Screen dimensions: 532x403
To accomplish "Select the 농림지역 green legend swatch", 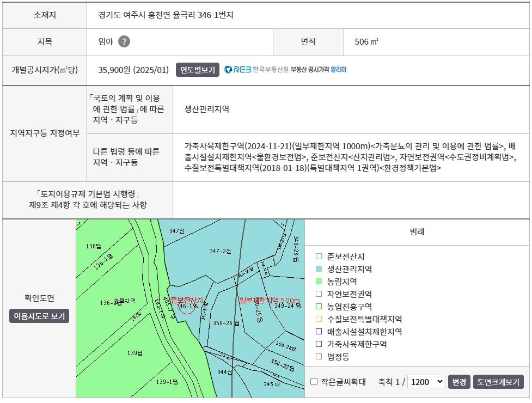I will click(x=319, y=282).
